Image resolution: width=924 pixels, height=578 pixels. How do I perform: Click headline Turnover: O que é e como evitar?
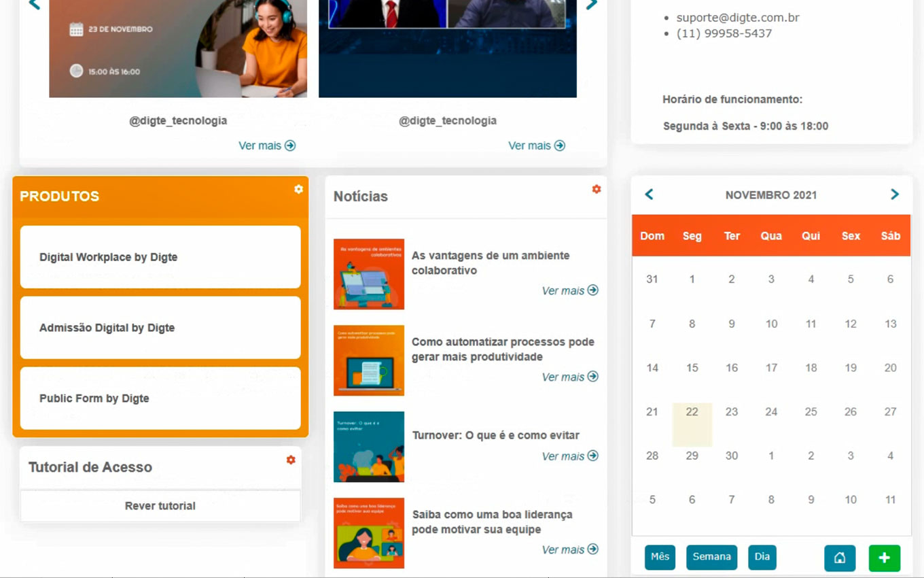coord(496,435)
